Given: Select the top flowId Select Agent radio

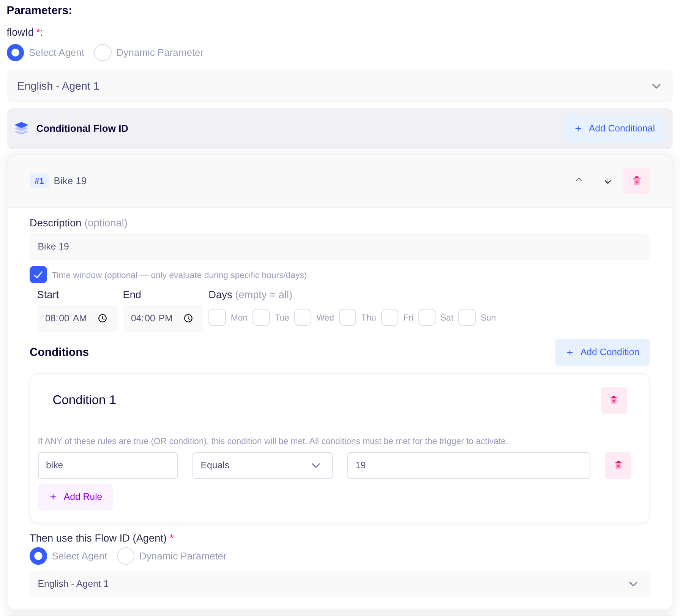Looking at the screenshot, I should (x=15, y=53).
